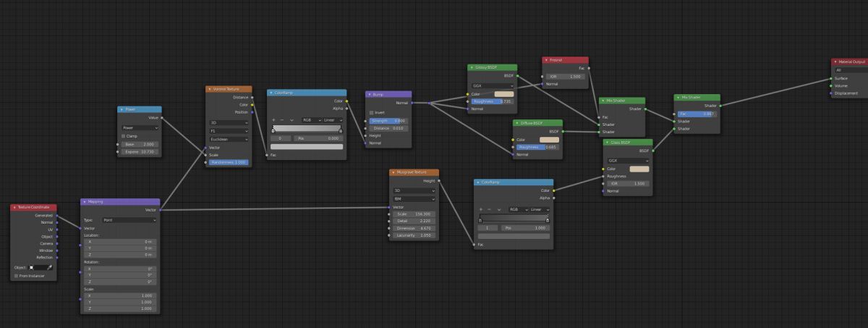Viewport: 868px width, 328px height.
Task: Open the All target dropdown in Material Output
Action: 852,70
